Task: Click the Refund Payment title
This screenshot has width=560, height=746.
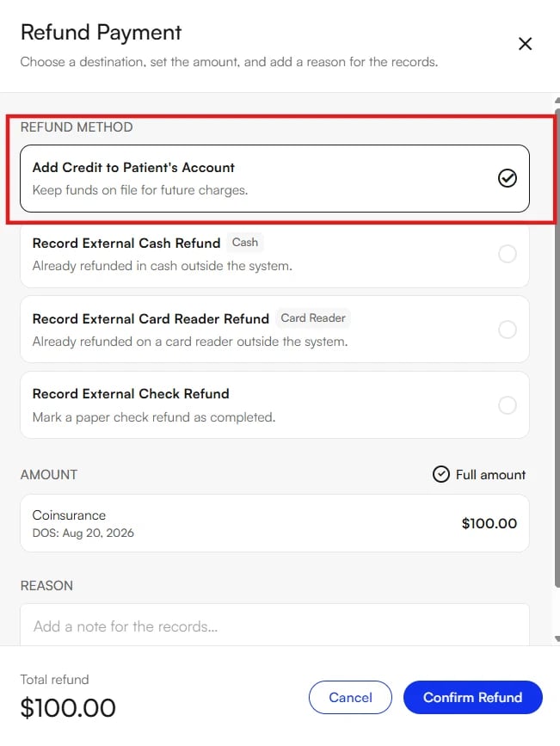Action: (101, 33)
